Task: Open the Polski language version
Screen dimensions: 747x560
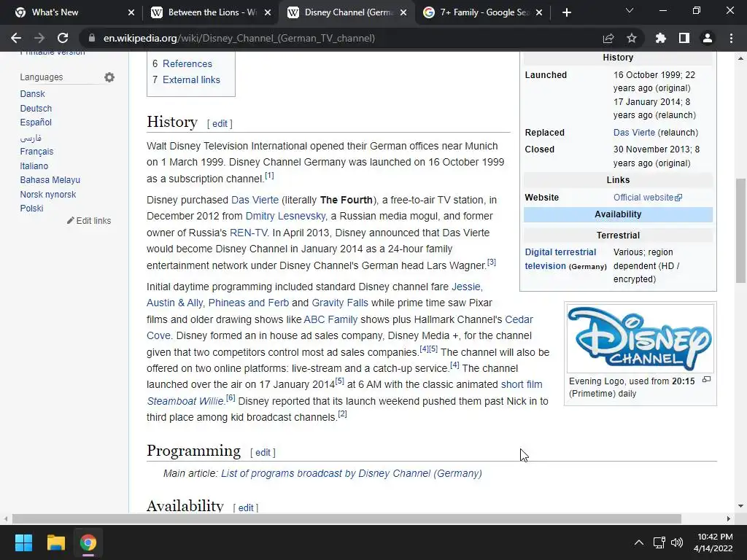Action: coord(31,208)
